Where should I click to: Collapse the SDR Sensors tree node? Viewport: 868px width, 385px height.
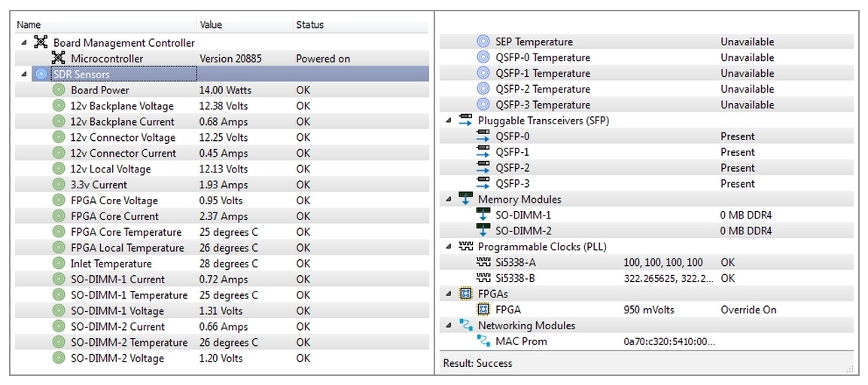click(24, 75)
